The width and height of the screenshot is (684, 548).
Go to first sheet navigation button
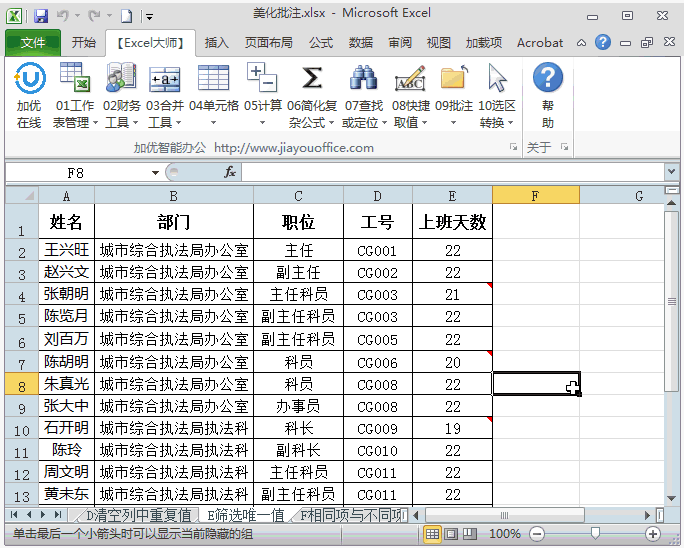coord(14,515)
